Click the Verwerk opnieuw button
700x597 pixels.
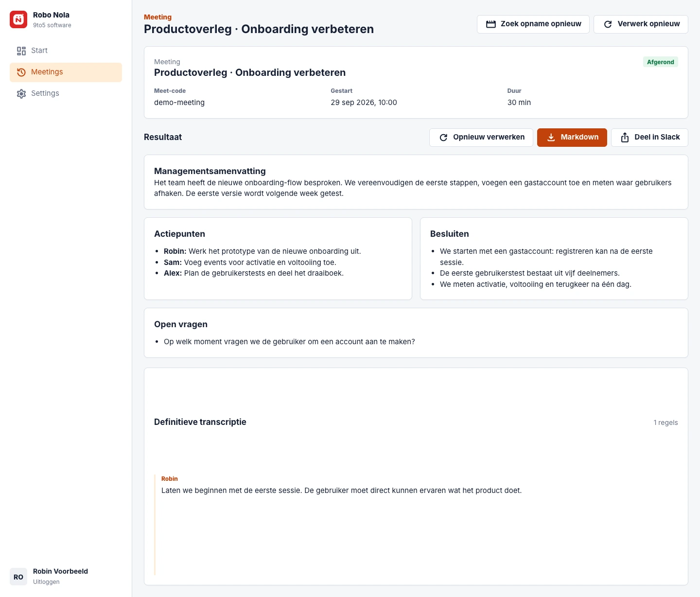pyautogui.click(x=641, y=24)
